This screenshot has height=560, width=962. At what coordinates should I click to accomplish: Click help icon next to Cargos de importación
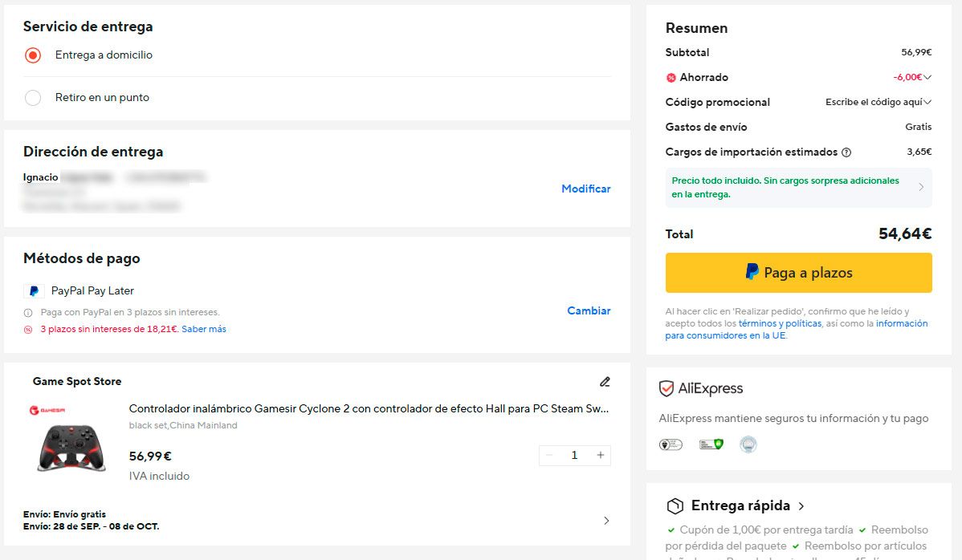pos(846,152)
